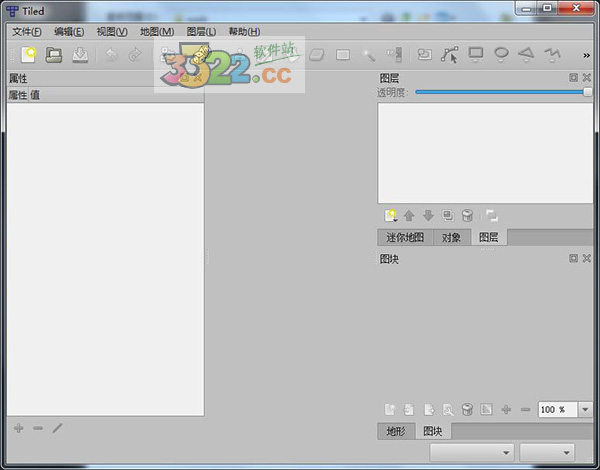This screenshot has height=470, width=600.
Task: Select the Insert Ellipse tool
Action: click(501, 55)
